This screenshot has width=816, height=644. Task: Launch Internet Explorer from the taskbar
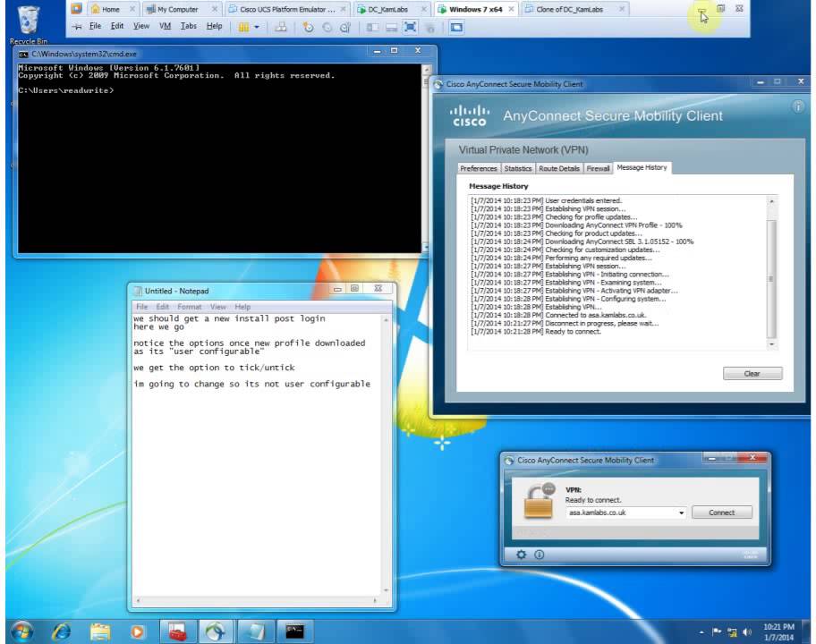click(x=62, y=631)
